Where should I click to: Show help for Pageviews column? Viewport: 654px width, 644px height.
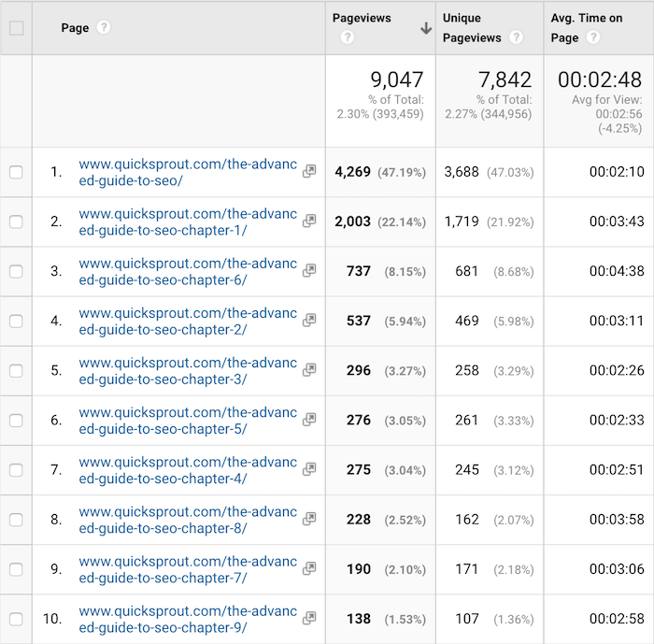coord(347,37)
